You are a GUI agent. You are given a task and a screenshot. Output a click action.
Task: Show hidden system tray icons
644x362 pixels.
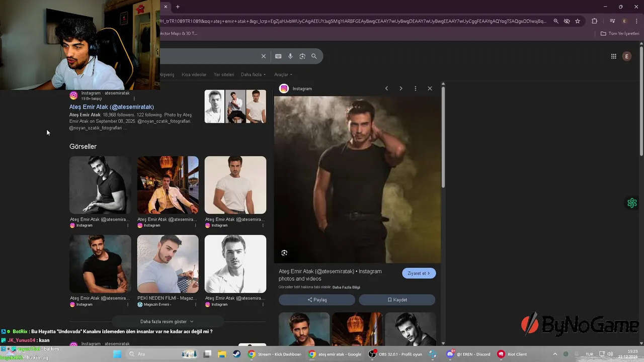click(x=555, y=354)
